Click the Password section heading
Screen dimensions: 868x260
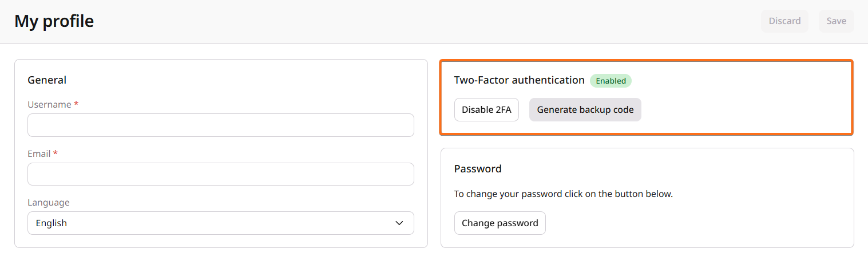click(478, 169)
